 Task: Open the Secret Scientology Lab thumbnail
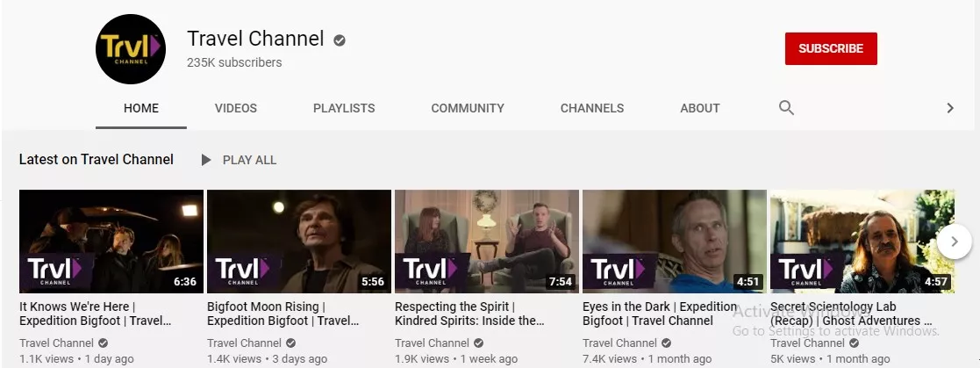(862, 242)
